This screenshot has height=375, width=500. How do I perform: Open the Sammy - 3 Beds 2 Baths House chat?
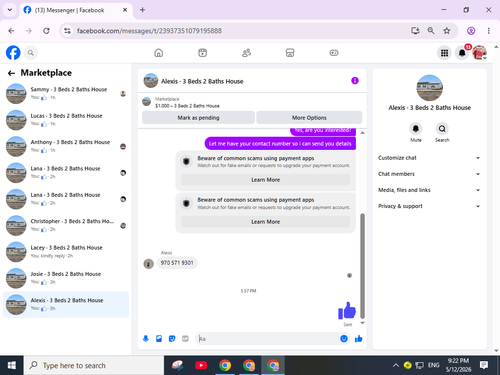coord(66,93)
